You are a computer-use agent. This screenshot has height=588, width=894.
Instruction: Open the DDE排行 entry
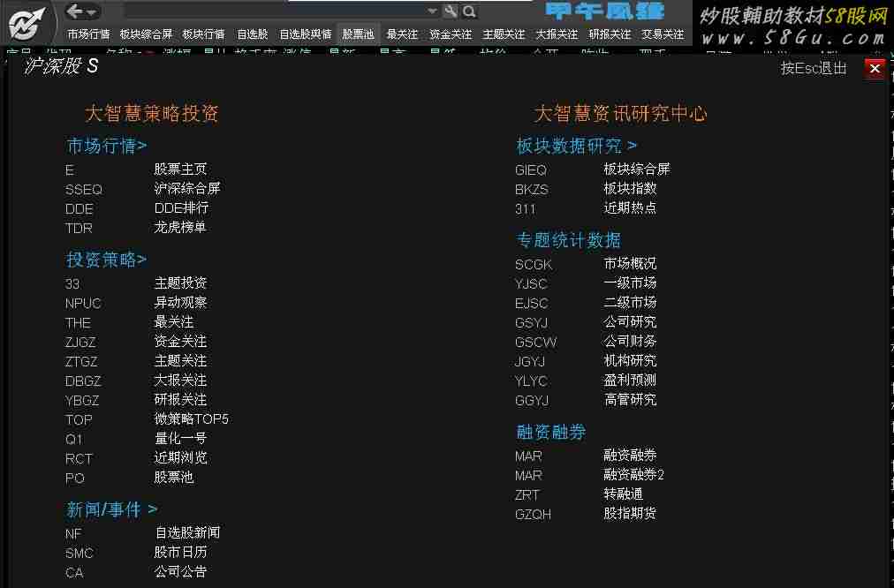pyautogui.click(x=181, y=208)
